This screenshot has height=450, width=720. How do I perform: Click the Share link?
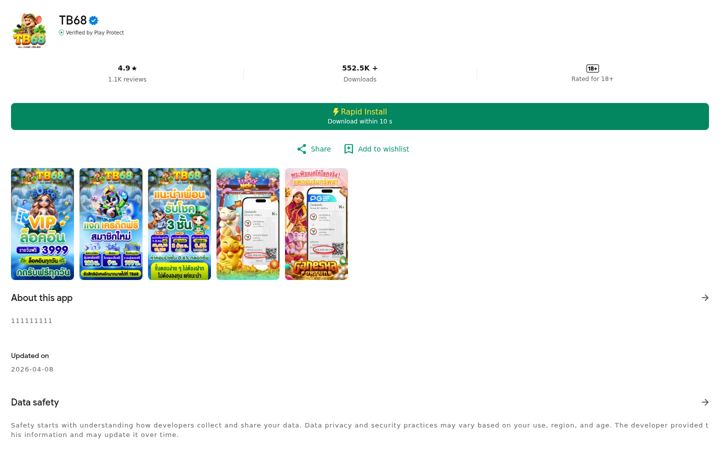[314, 149]
